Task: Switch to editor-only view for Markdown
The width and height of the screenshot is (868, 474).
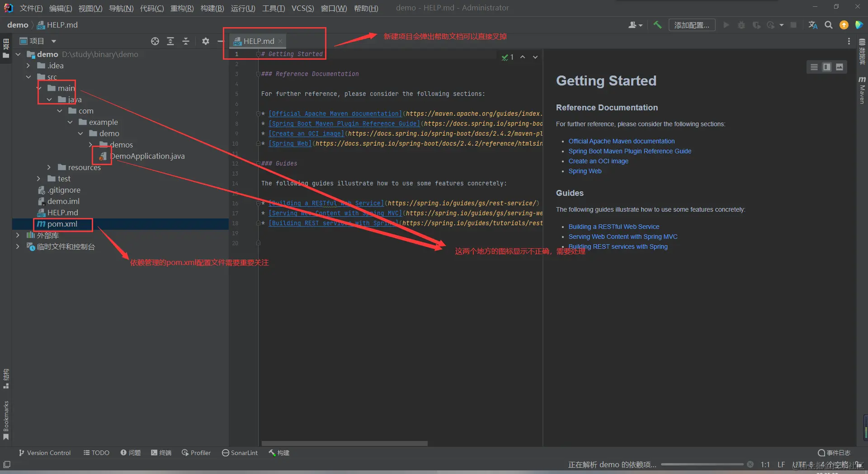Action: point(814,67)
